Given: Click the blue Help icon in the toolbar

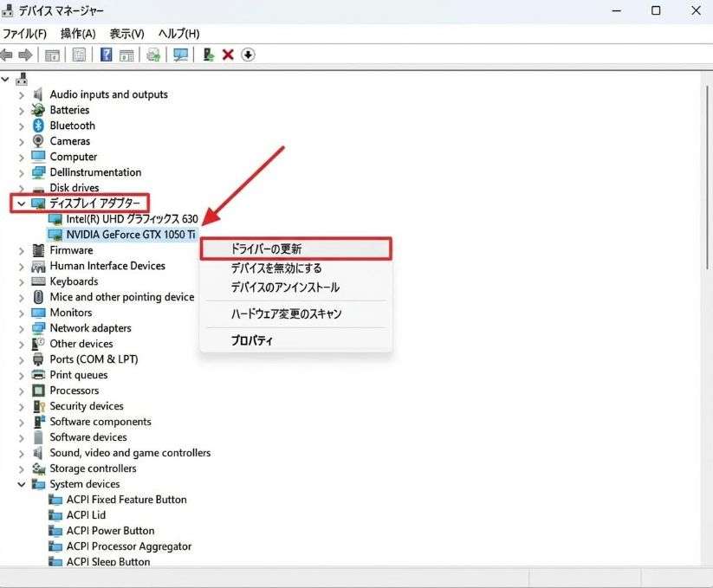Looking at the screenshot, I should click(106, 55).
